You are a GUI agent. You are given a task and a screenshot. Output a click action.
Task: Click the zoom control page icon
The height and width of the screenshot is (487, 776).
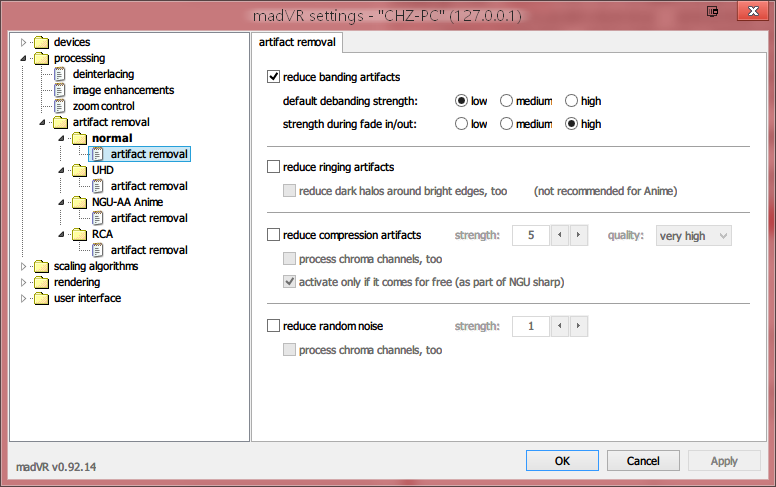60,106
